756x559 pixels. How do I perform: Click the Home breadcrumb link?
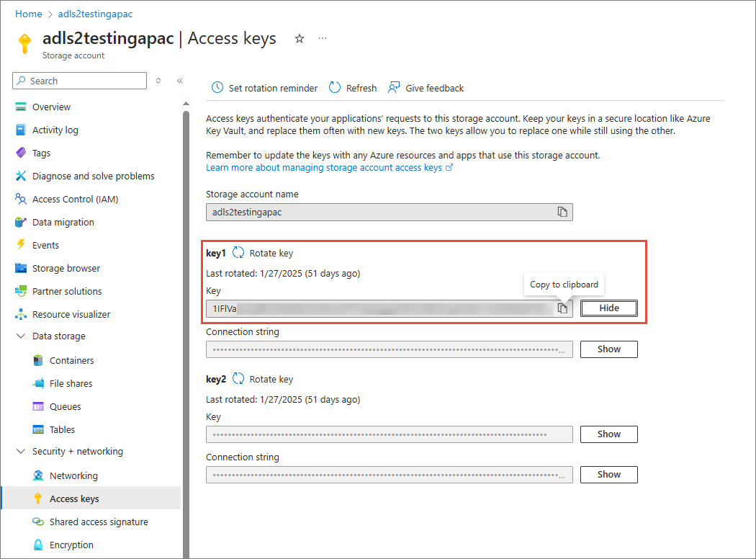coord(29,14)
